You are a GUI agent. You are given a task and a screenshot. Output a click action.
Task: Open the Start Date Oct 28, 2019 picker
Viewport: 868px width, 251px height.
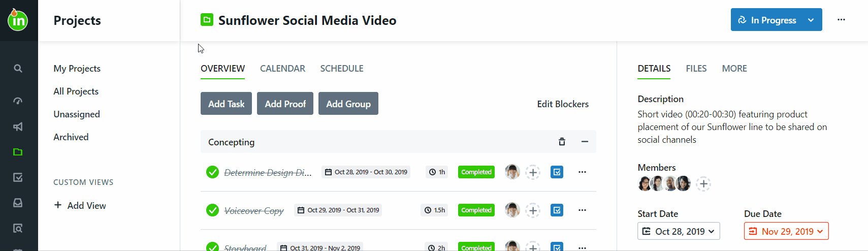[x=679, y=231]
